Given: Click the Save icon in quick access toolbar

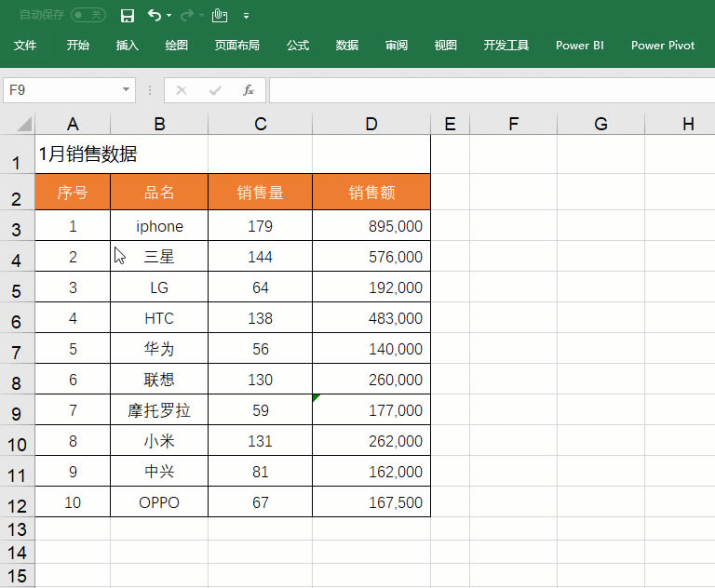Looking at the screenshot, I should pos(128,16).
